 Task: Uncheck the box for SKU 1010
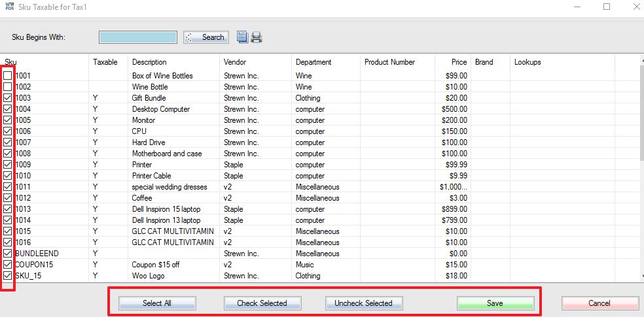8,175
